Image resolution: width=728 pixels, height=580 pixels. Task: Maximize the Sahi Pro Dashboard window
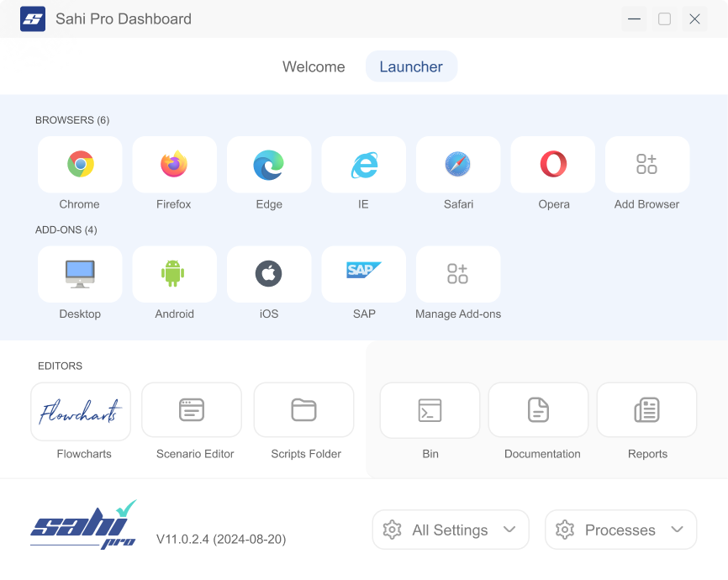[x=664, y=19]
